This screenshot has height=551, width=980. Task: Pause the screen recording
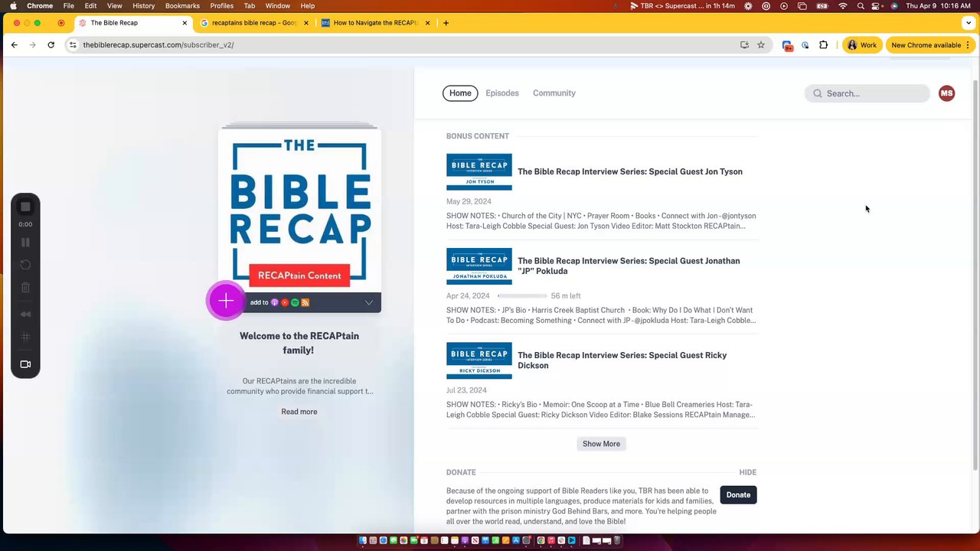25,242
